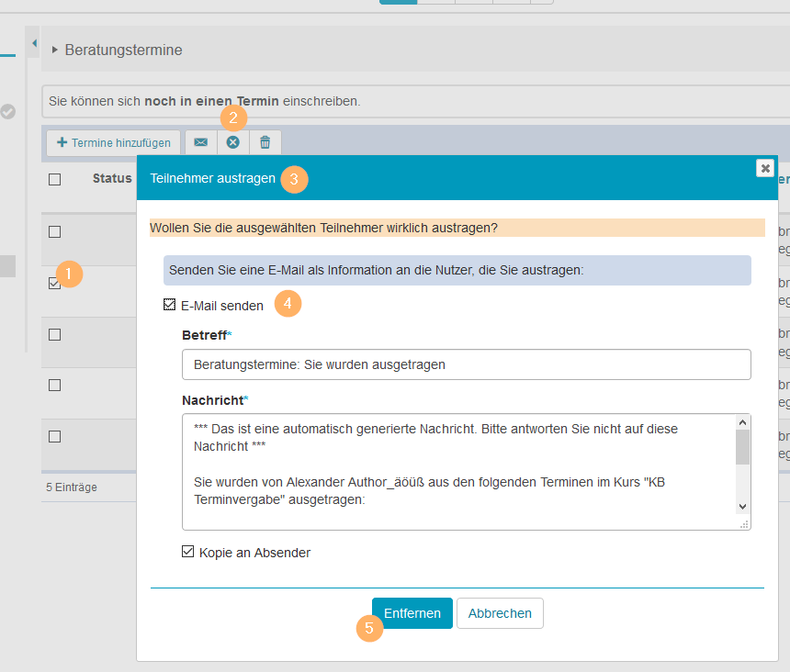The width and height of the screenshot is (790, 672).
Task: Toggle the select-all checkbox above the list
Action: pos(52,179)
